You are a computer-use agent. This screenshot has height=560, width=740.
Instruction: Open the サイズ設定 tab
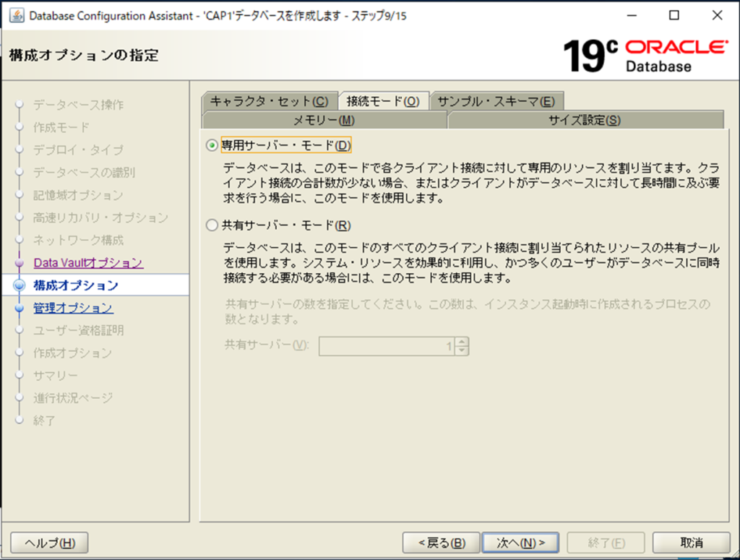tap(585, 120)
